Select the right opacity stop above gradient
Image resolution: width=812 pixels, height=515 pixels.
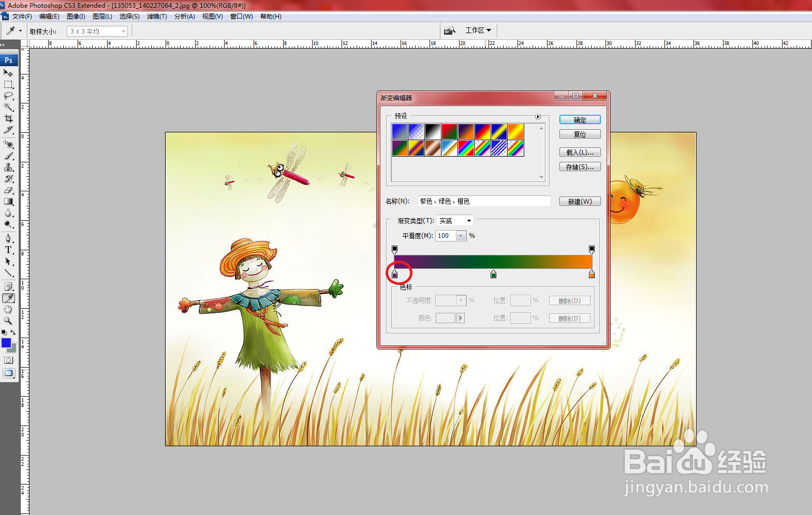[592, 250]
